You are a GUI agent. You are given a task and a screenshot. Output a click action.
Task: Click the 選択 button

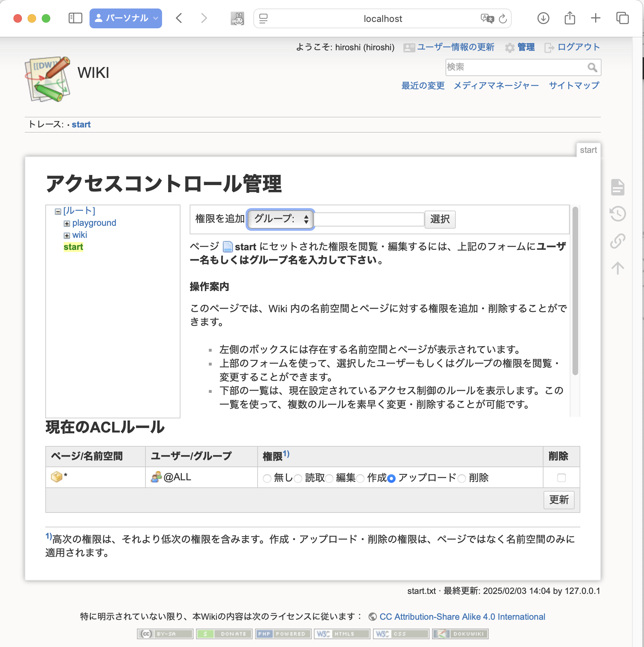(x=440, y=219)
